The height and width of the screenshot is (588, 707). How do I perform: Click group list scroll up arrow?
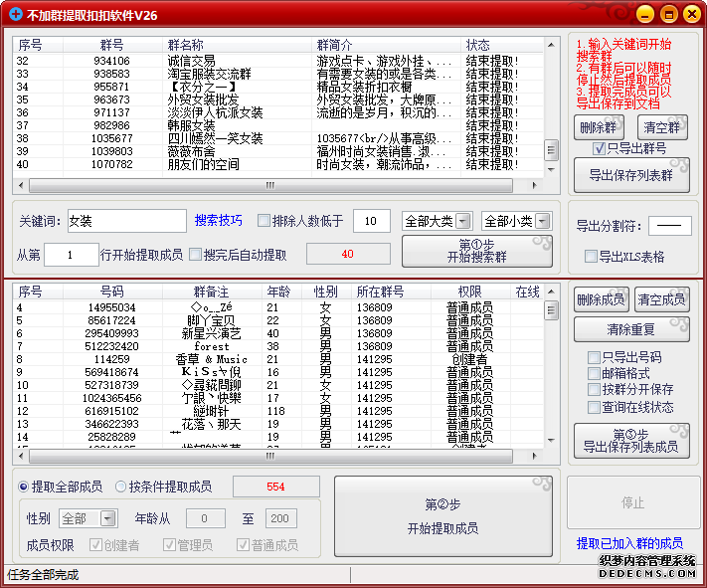pos(551,44)
